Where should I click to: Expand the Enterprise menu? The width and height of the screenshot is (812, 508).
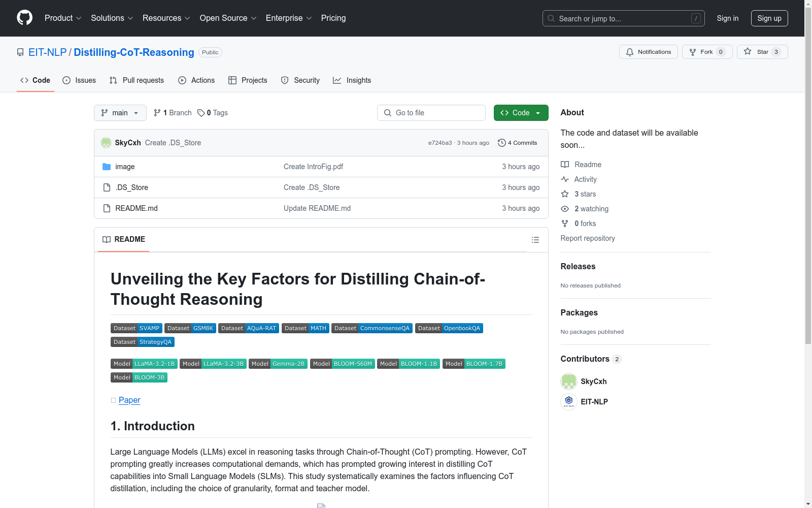tap(289, 18)
